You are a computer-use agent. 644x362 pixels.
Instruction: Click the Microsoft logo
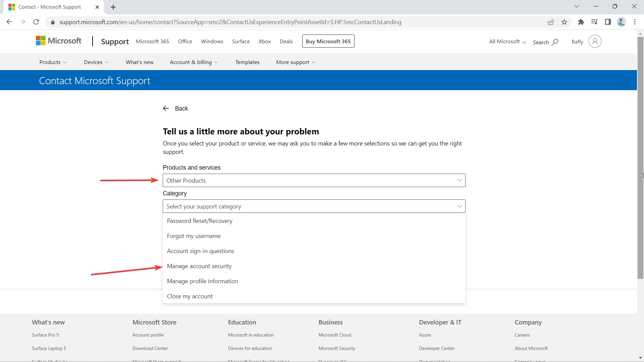click(x=58, y=41)
